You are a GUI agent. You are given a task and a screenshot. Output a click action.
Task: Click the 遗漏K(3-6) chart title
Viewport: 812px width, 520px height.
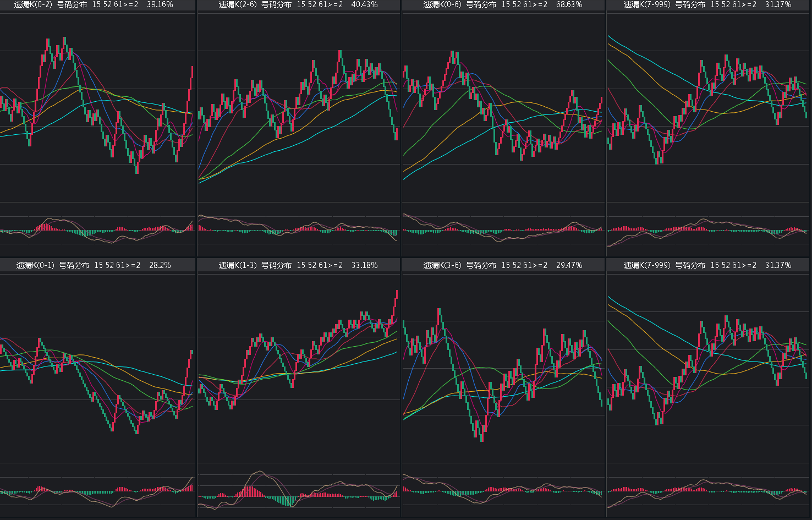pyautogui.click(x=442, y=265)
